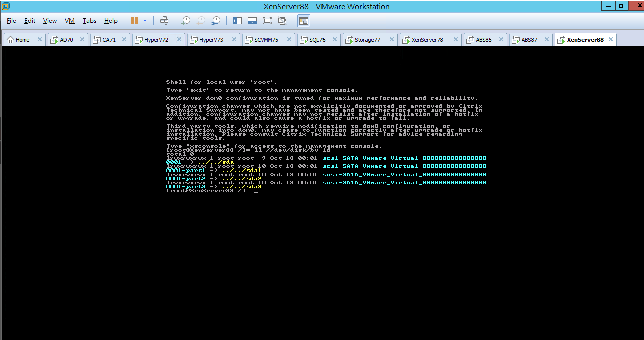Open the File menu
644x340 pixels.
[x=11, y=21]
